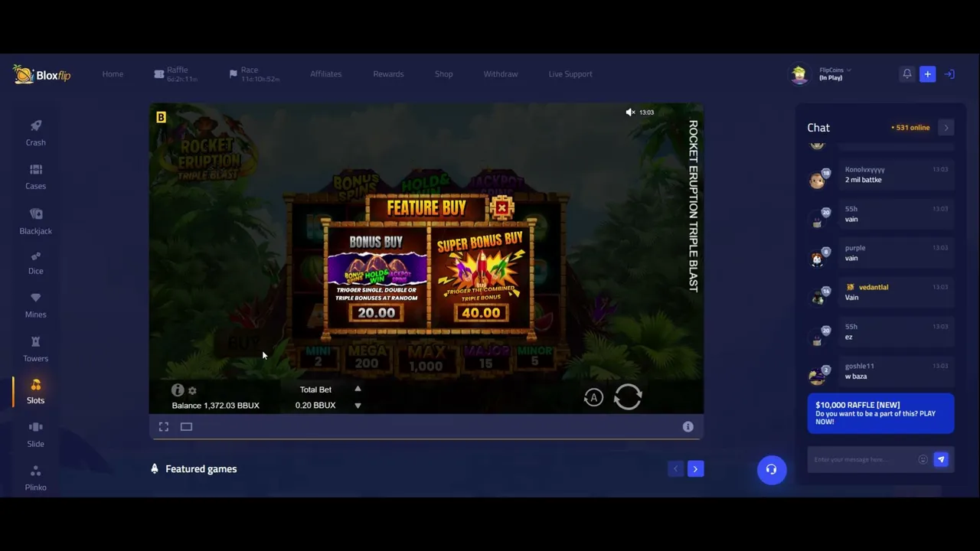Screen dimensions: 980x551
Task: Click the Bloxflip logo
Action: point(42,74)
